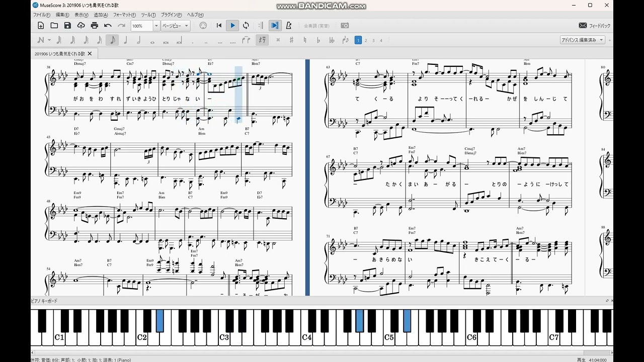Apply double flat accidental
This screenshot has height=362, width=644.
click(332, 40)
